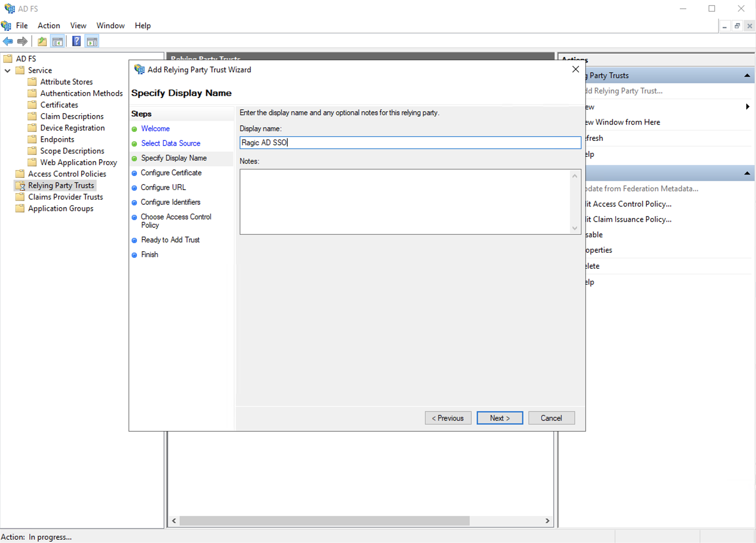Go to the Select Data Source step
The width and height of the screenshot is (756, 543).
coord(171,143)
